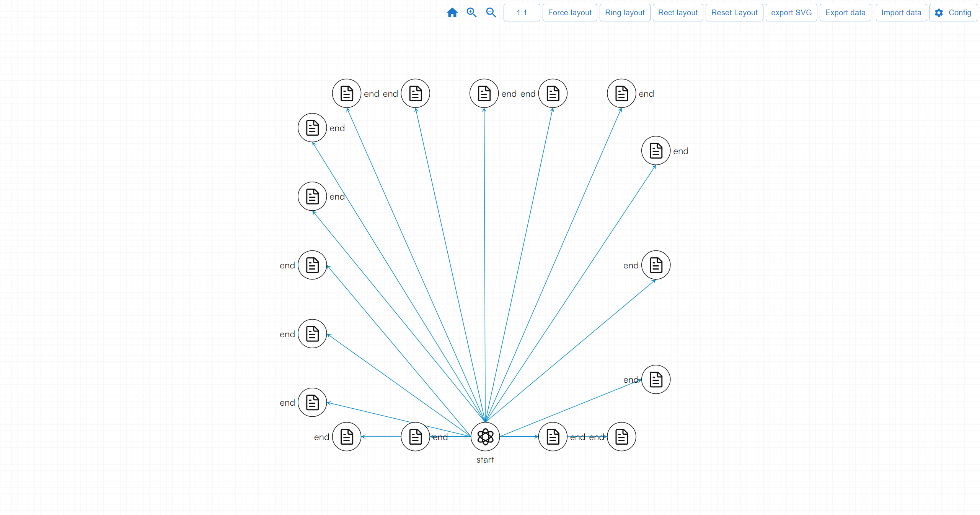
Task: Click export SVG button
Action: point(791,13)
